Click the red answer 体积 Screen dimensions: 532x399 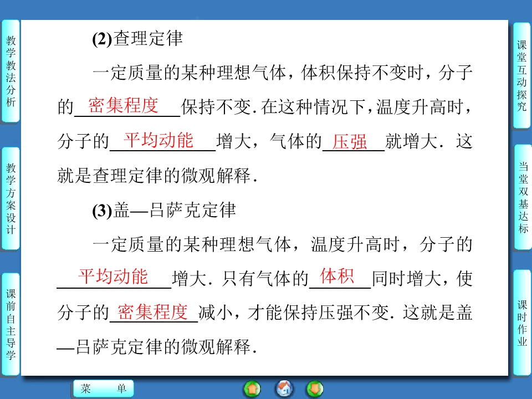[337, 276]
